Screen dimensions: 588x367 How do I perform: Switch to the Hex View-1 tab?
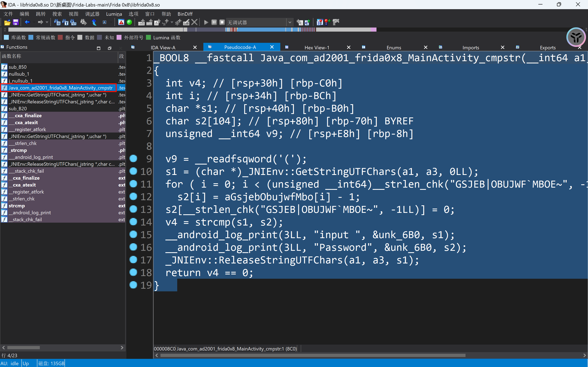(317, 48)
